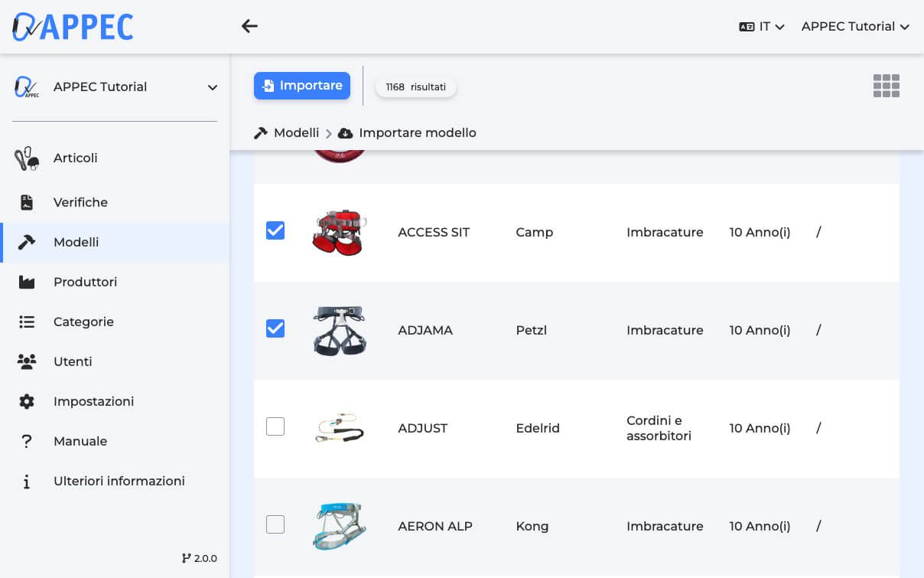Open APPEC Tutorial account menu in header

854,27
